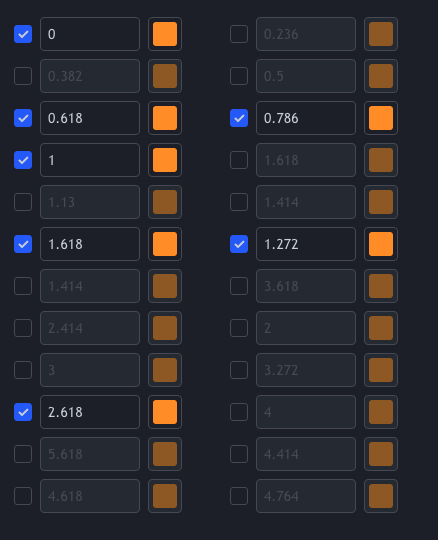Click the orange swatch beside 0.786

381,118
